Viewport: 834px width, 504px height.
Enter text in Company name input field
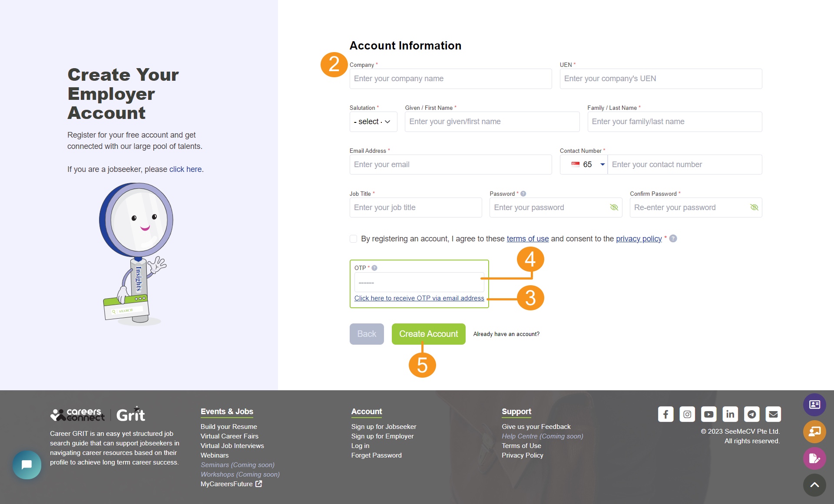pyautogui.click(x=450, y=79)
